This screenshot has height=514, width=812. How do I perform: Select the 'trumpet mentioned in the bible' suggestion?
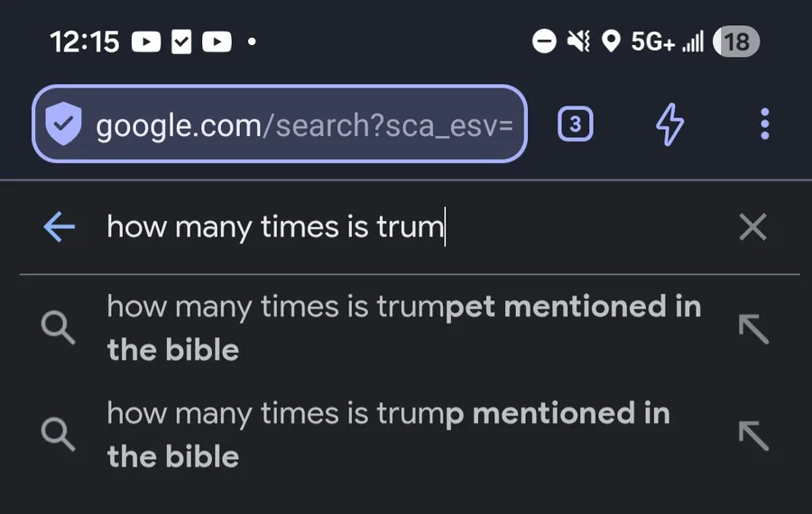(402, 327)
